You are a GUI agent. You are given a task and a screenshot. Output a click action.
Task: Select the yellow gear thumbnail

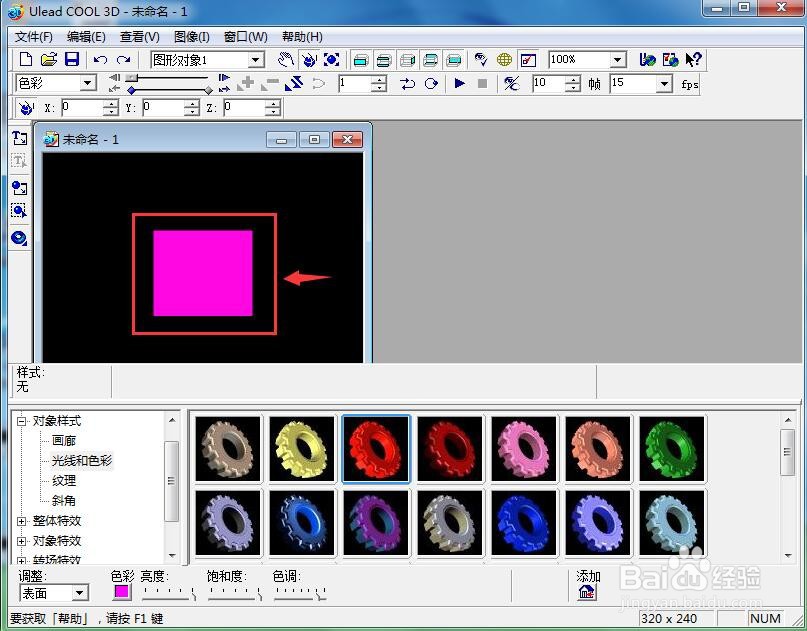(302, 449)
